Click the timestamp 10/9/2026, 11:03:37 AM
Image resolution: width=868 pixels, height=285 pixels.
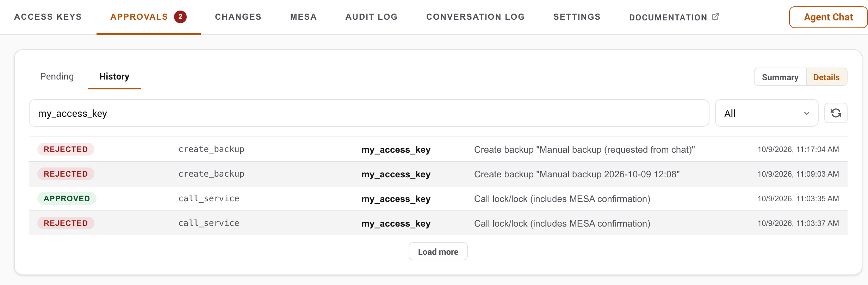point(798,223)
